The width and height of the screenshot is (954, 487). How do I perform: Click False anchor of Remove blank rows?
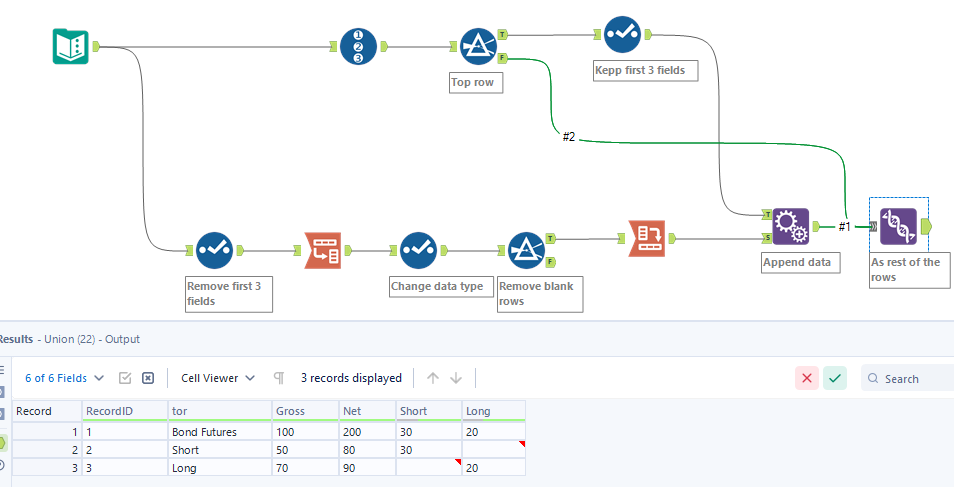click(550, 262)
